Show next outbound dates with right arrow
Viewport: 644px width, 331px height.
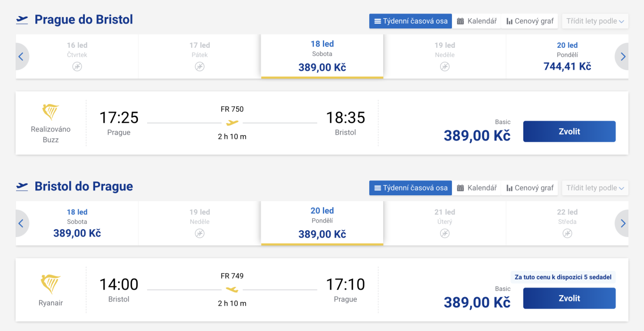(x=623, y=57)
